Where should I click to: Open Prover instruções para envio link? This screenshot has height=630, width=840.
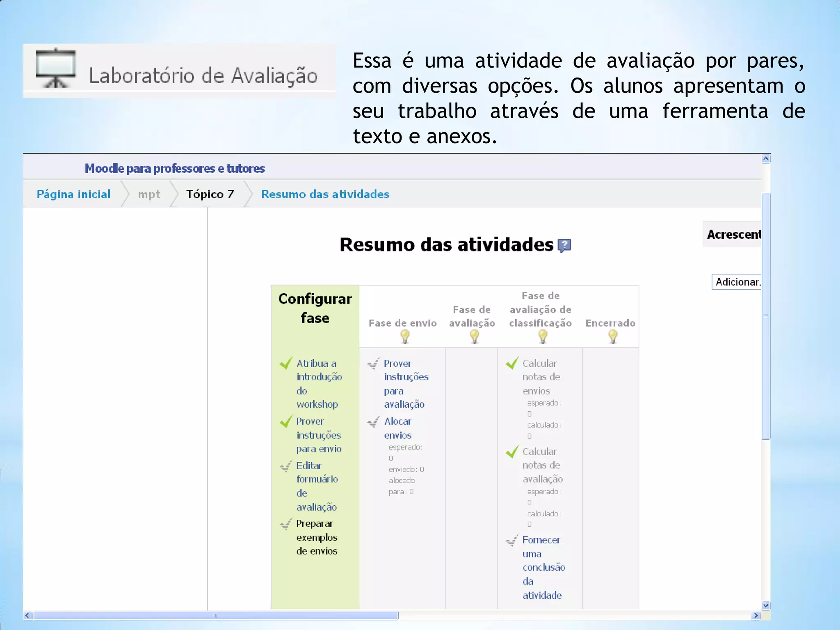tap(319, 435)
